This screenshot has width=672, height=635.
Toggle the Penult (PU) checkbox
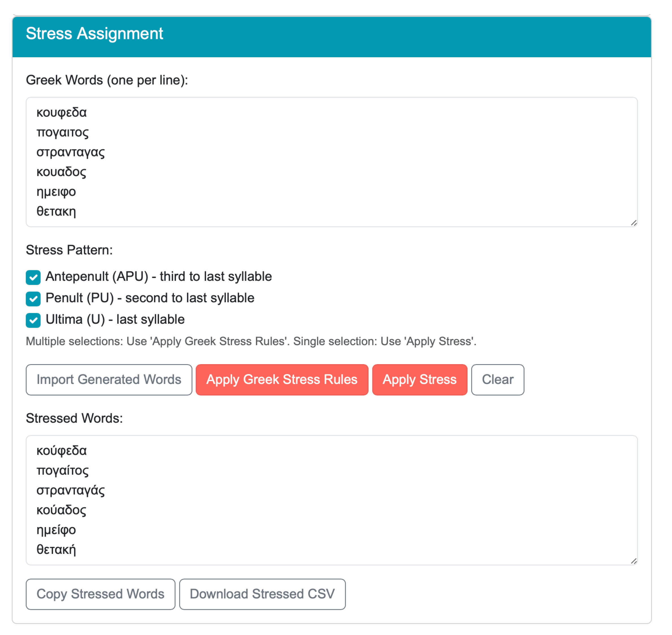coord(33,299)
